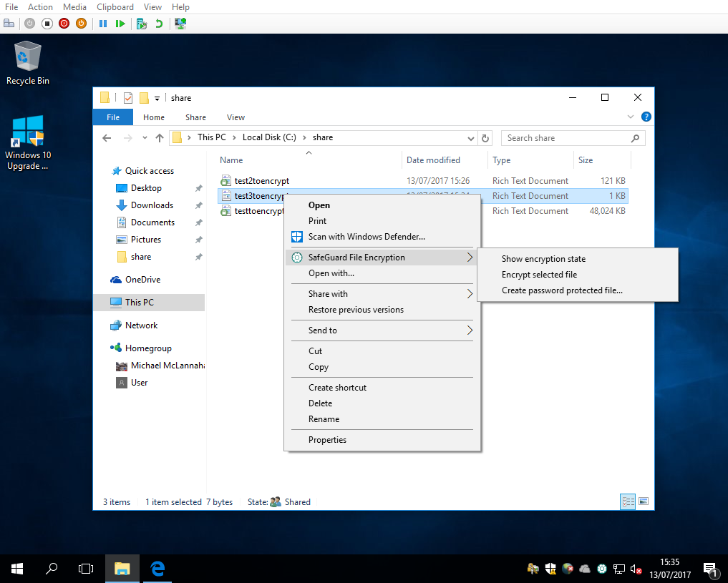
Task: Click the Ctrl+Alt+Delete toolbar icon
Action: 9,23
